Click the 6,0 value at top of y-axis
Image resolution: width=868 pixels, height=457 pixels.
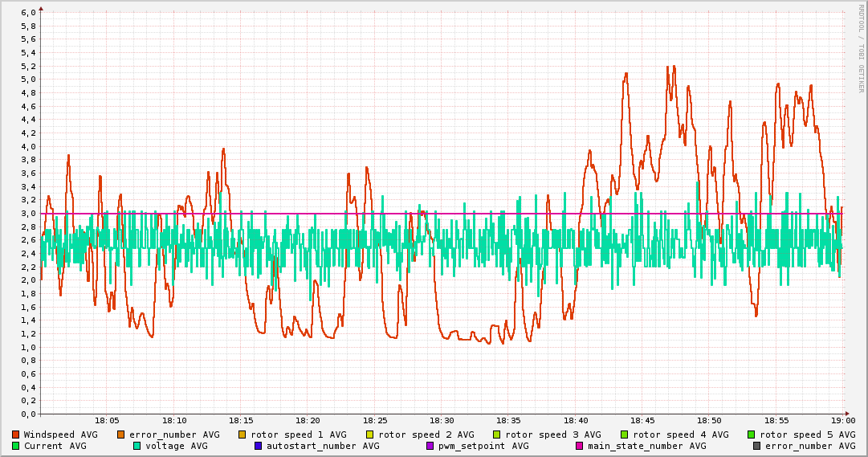pos(28,13)
